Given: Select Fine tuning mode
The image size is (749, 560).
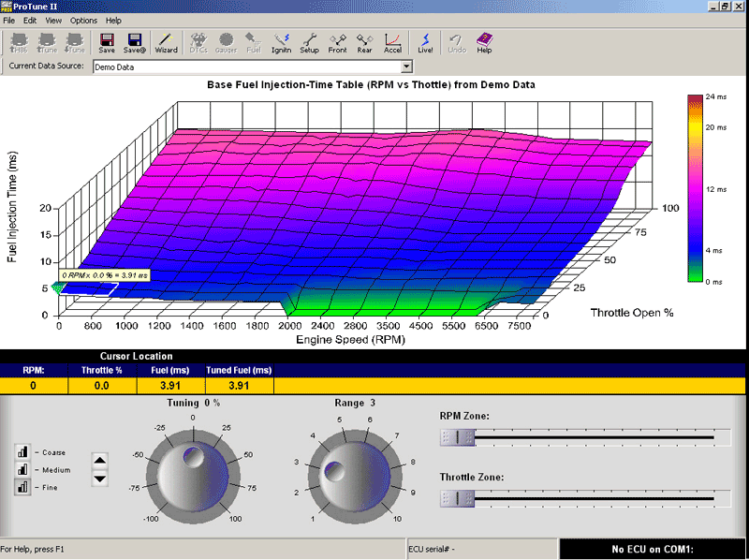Looking at the screenshot, I should (x=22, y=487).
